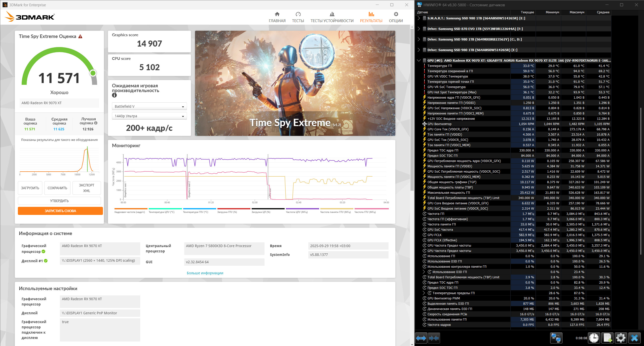Reset sensor values with the clock icon
The image size is (644, 346).
pos(594,338)
